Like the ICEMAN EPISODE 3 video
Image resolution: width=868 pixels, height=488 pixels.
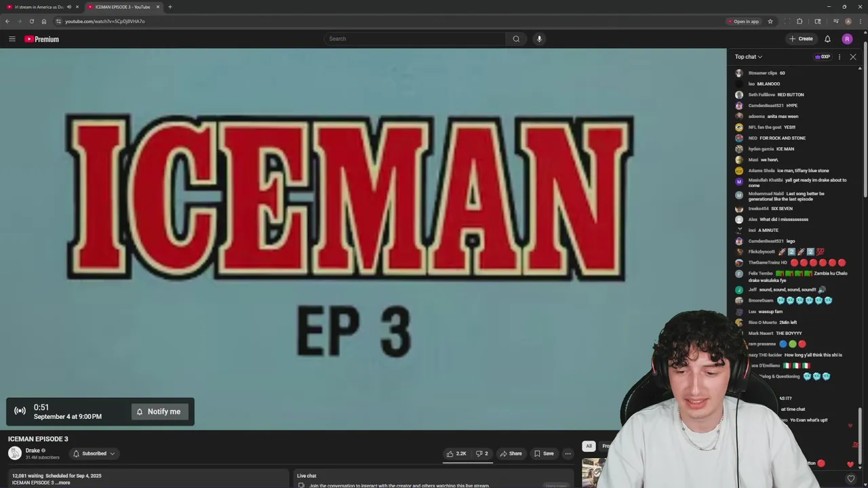456,453
